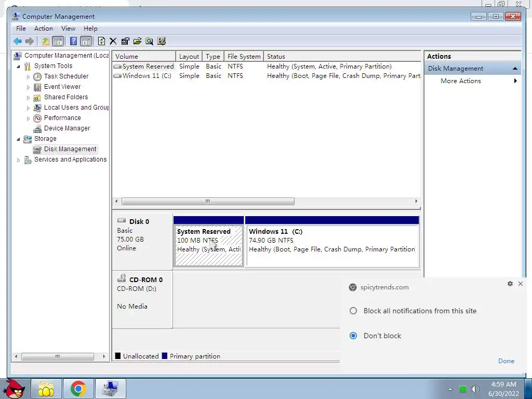Toggle the Show/Hide Action Pane button
This screenshot has height=399, width=532.
pos(86,42)
